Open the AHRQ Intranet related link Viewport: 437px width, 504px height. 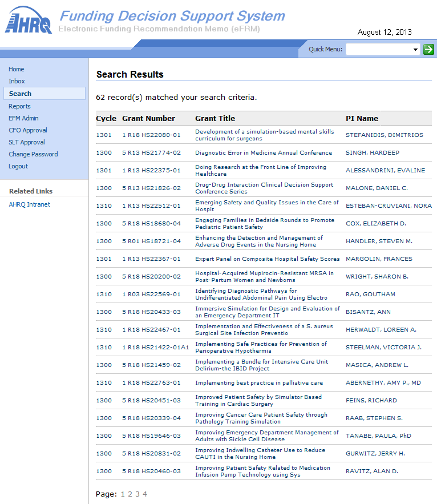click(x=30, y=204)
